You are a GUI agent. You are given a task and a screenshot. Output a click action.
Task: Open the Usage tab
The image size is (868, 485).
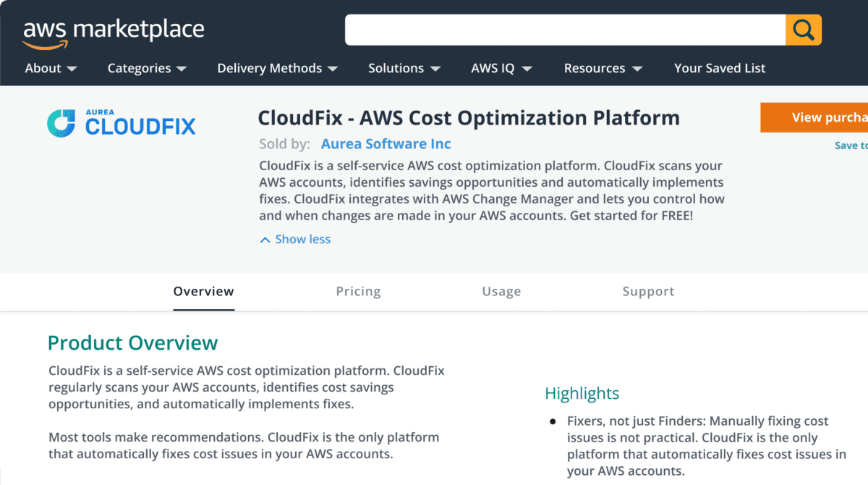[x=501, y=291]
